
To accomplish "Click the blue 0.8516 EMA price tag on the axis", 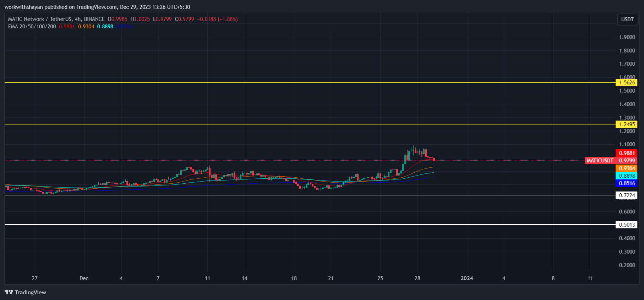I will coord(627,183).
